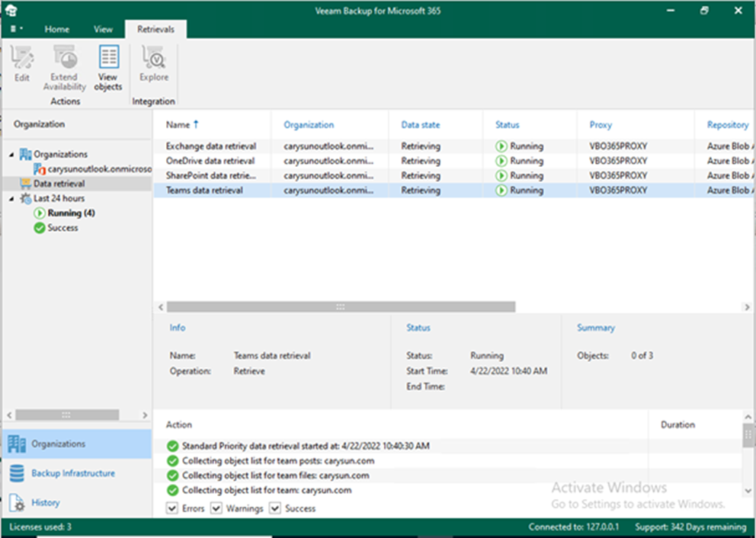
Task: Click the grid scrollbar left arrow
Action: (x=161, y=306)
